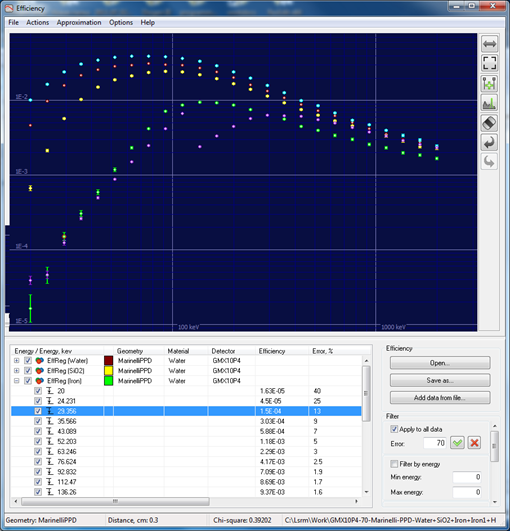Image resolution: width=510 pixels, height=531 pixels.
Task: Enable Filter by energy checkbox
Action: pyautogui.click(x=394, y=464)
